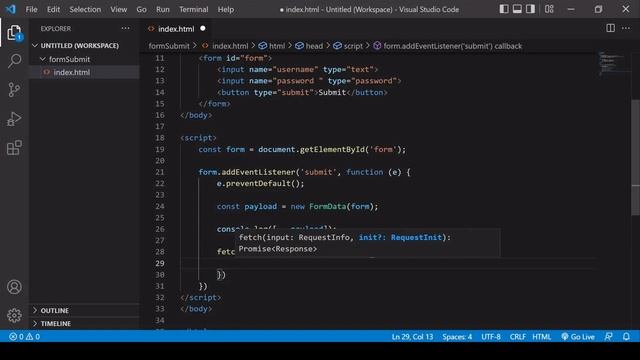The height and width of the screenshot is (360, 640).
Task: Open the Search view in activity bar
Action: pyautogui.click(x=14, y=61)
